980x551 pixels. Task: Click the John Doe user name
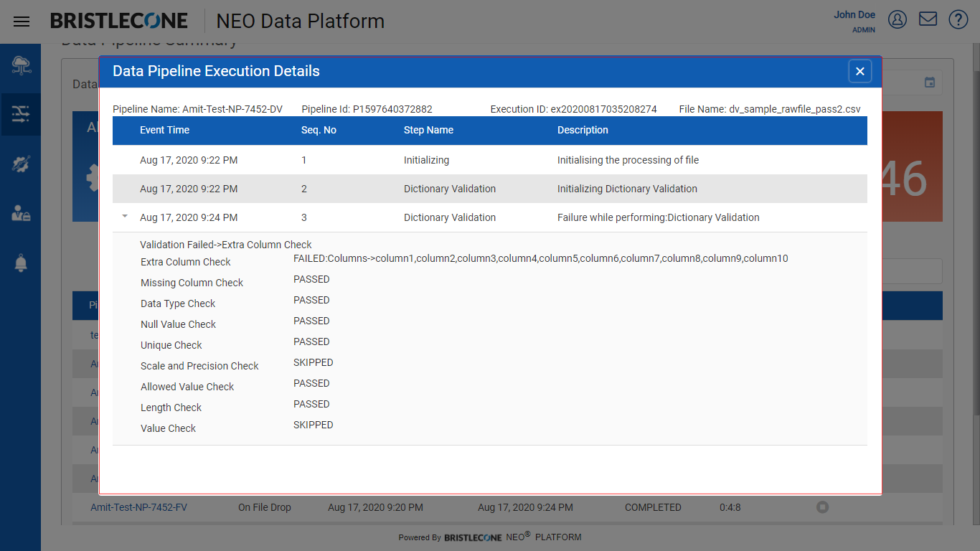click(854, 14)
